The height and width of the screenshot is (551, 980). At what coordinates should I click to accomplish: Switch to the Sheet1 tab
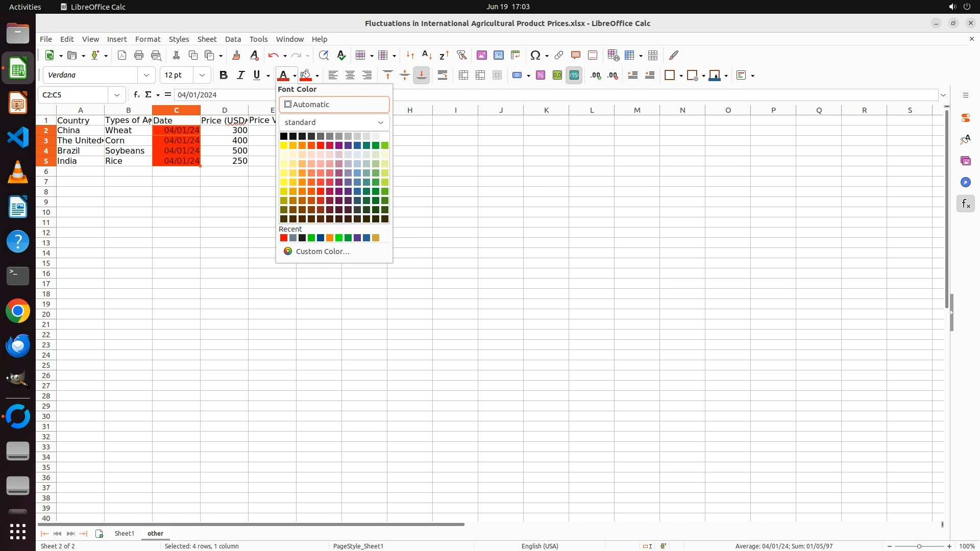click(x=124, y=533)
